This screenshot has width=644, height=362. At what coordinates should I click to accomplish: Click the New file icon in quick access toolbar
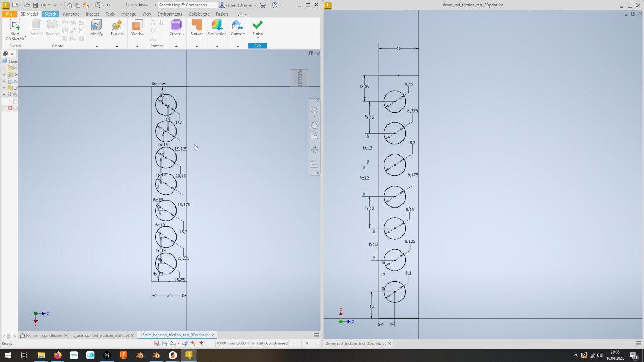coord(15,5)
